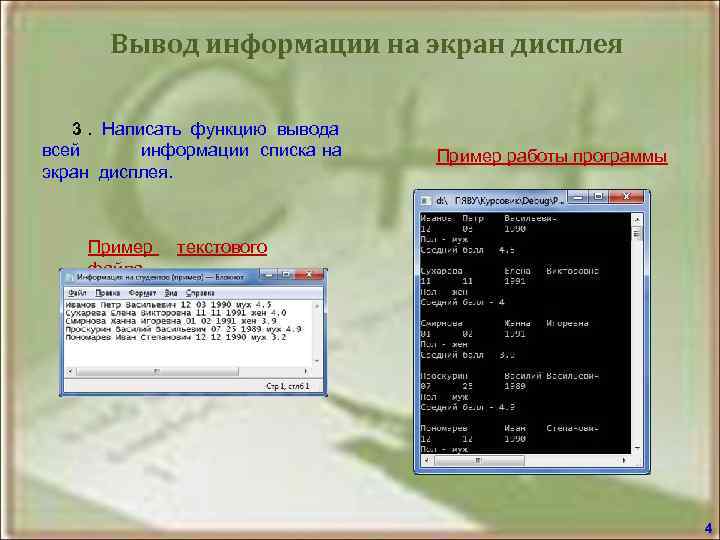Click console horizontal scrollbar left arrow
This screenshot has height=540, width=720.
coord(427,460)
